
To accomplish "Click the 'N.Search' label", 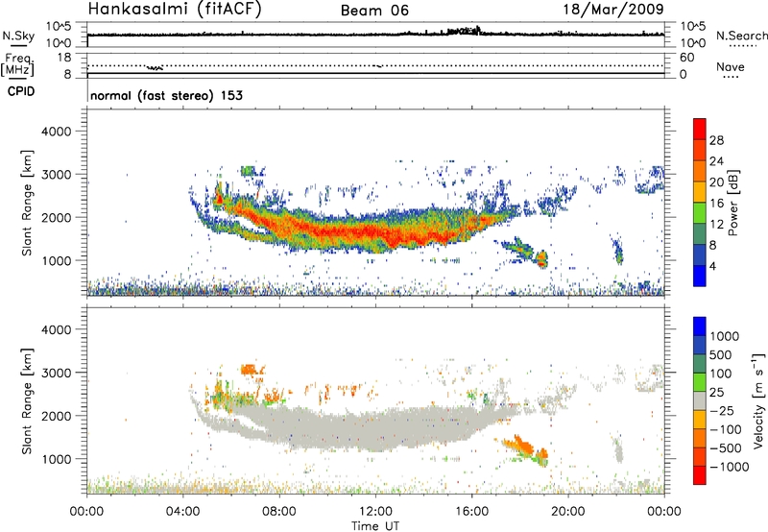I will tap(741, 36).
